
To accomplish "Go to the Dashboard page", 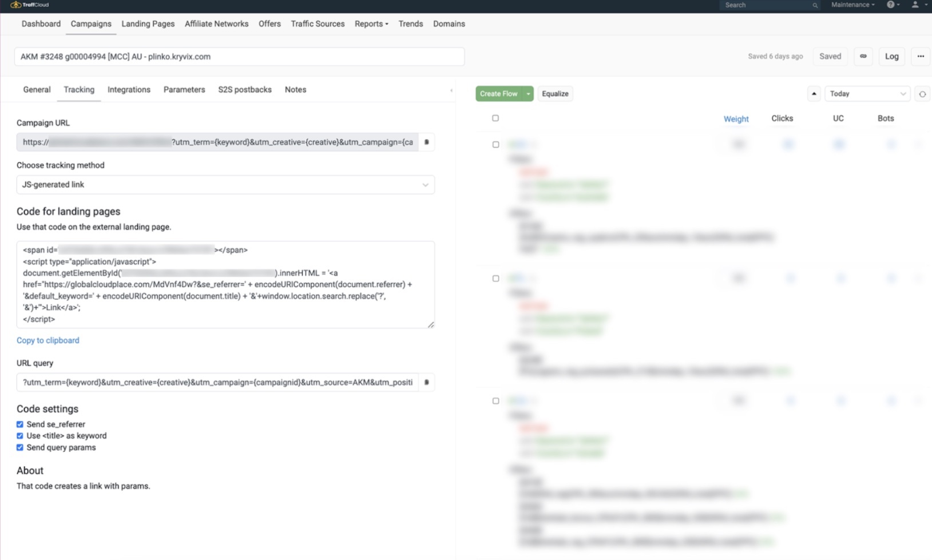I will (x=41, y=24).
